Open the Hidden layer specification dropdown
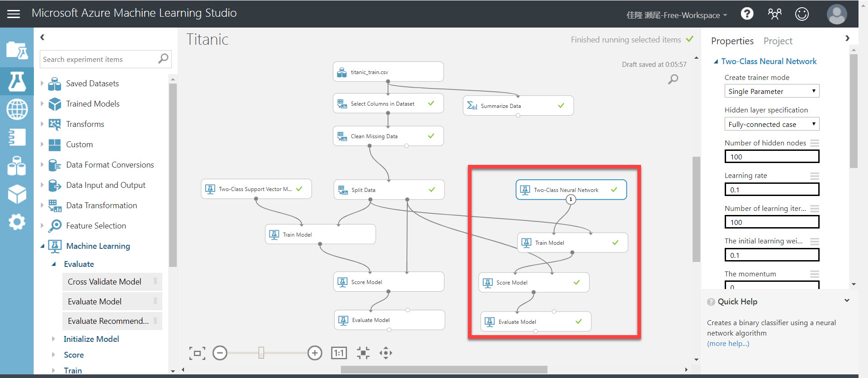The width and height of the screenshot is (868, 378). click(772, 124)
